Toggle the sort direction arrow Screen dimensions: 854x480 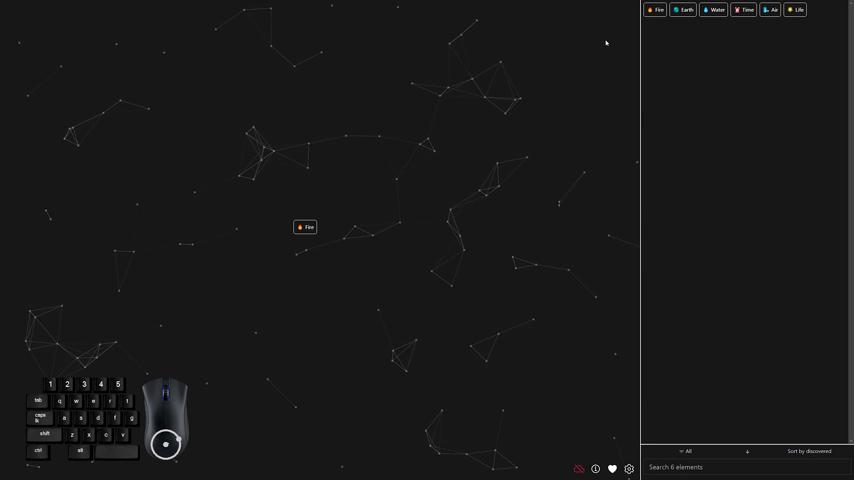(x=747, y=452)
